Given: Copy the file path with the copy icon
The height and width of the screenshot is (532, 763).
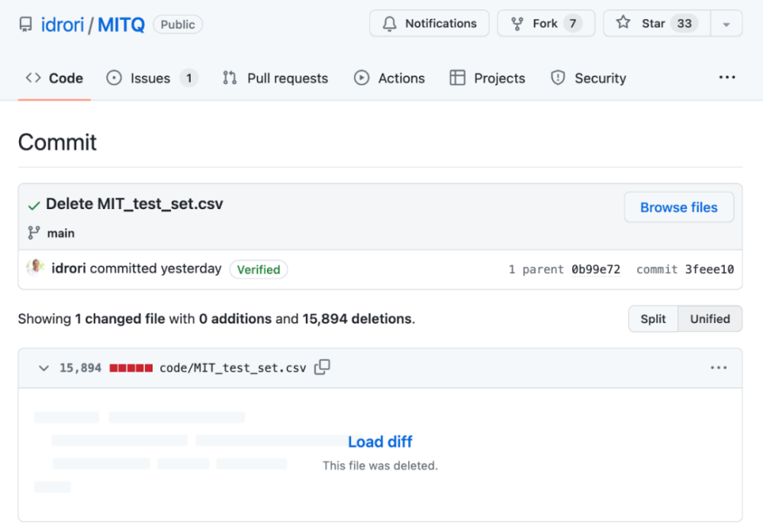Looking at the screenshot, I should pyautogui.click(x=322, y=367).
